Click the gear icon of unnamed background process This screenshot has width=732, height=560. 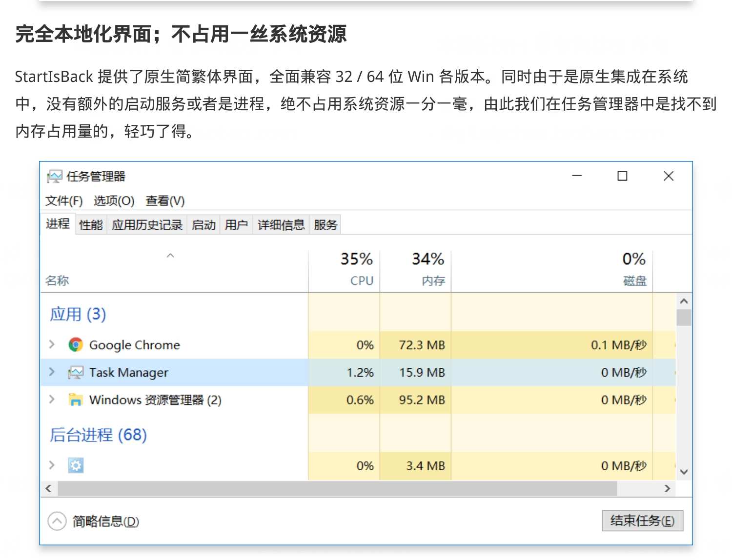click(76, 465)
